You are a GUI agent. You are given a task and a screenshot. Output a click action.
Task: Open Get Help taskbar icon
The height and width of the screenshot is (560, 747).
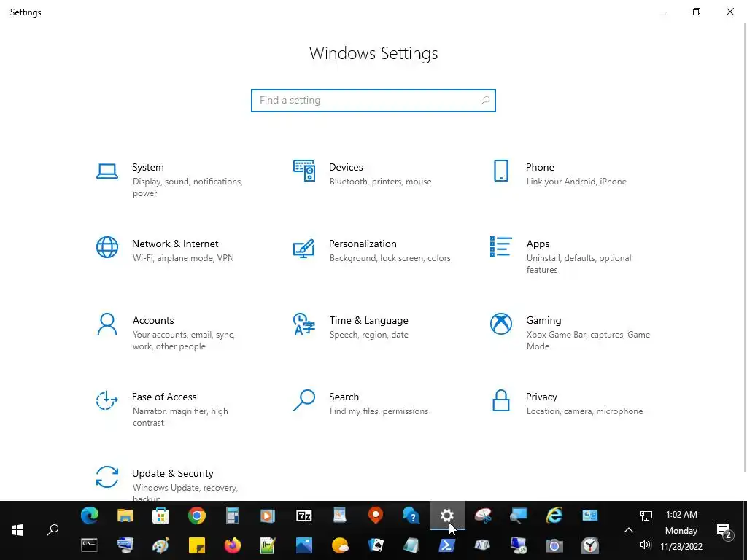coord(411,516)
